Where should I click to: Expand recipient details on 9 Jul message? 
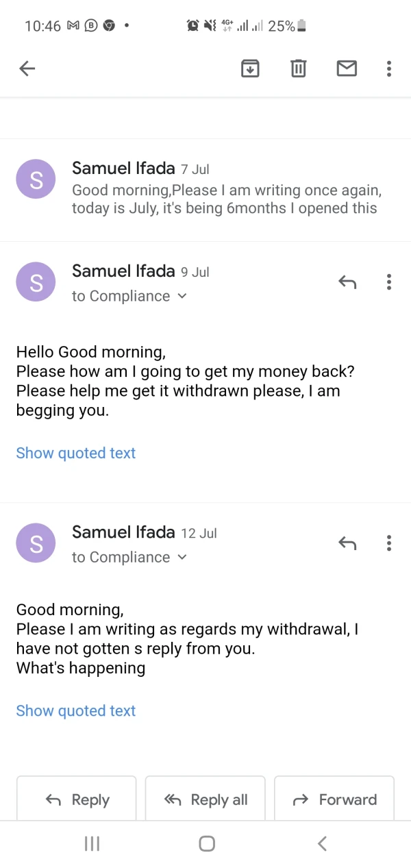182,296
